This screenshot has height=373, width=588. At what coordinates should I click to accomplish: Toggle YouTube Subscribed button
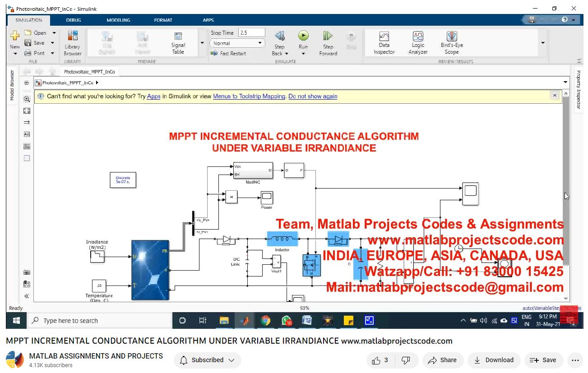pos(208,360)
